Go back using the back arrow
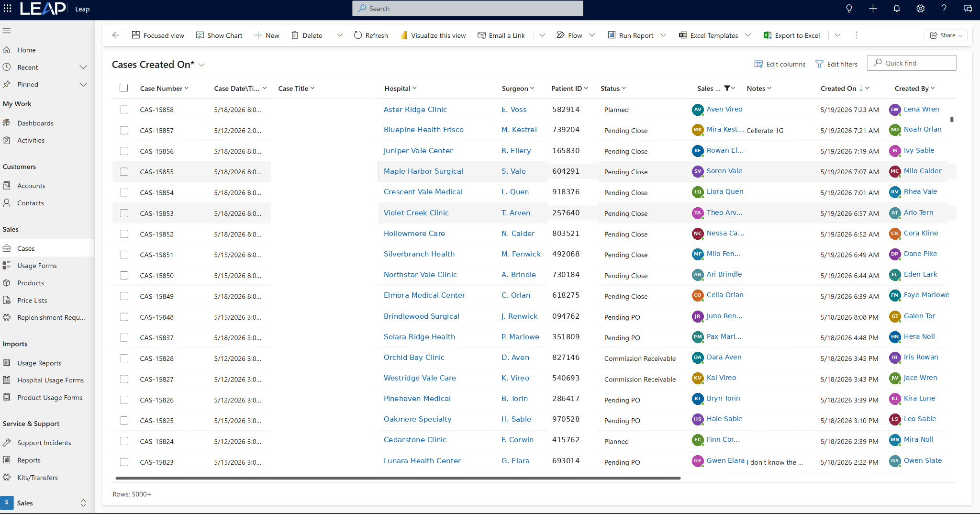 [x=115, y=35]
